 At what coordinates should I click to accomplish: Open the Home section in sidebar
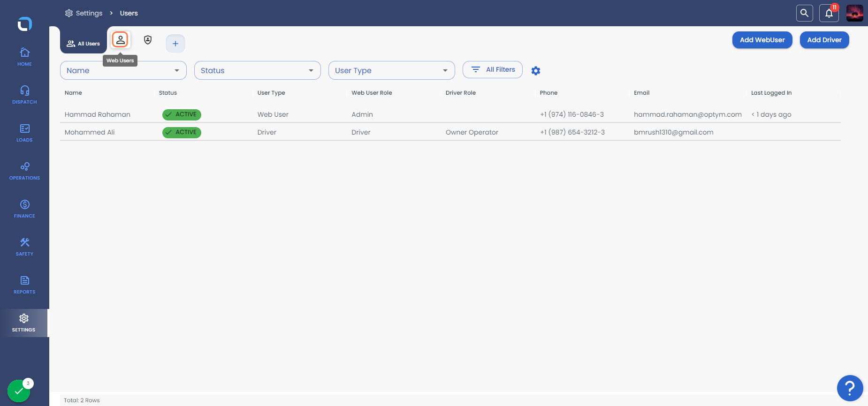click(x=24, y=57)
